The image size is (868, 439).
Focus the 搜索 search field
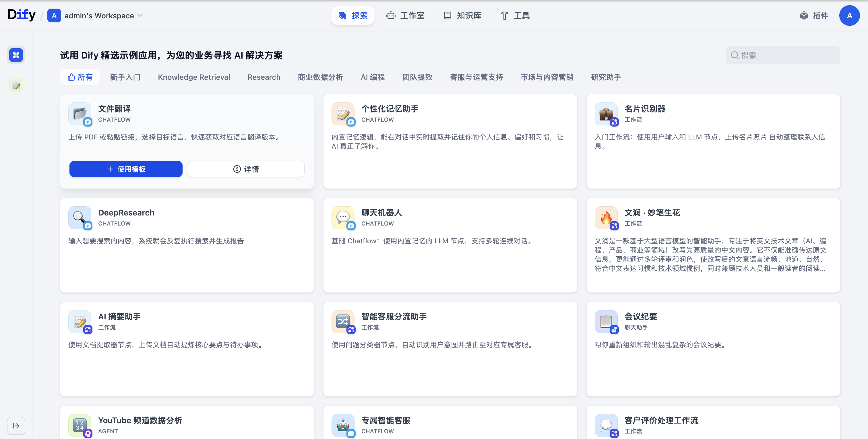782,55
